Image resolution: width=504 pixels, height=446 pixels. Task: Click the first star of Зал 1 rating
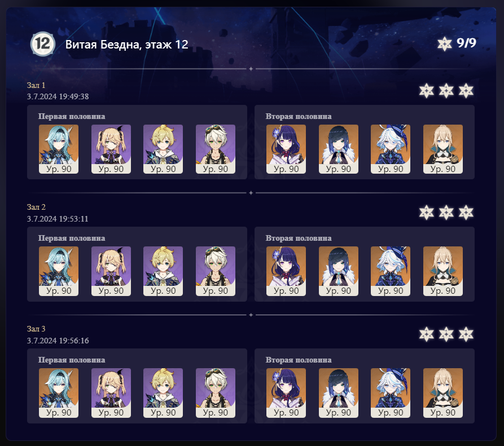pyautogui.click(x=427, y=91)
